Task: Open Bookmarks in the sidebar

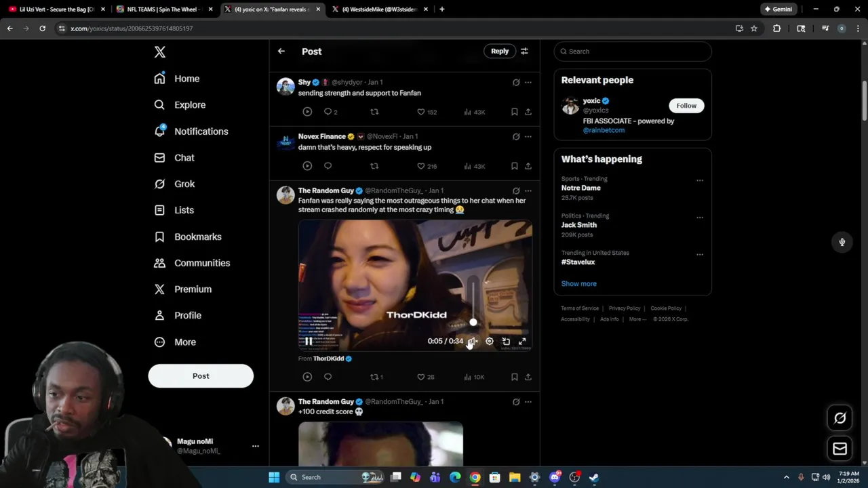Action: tap(188, 237)
